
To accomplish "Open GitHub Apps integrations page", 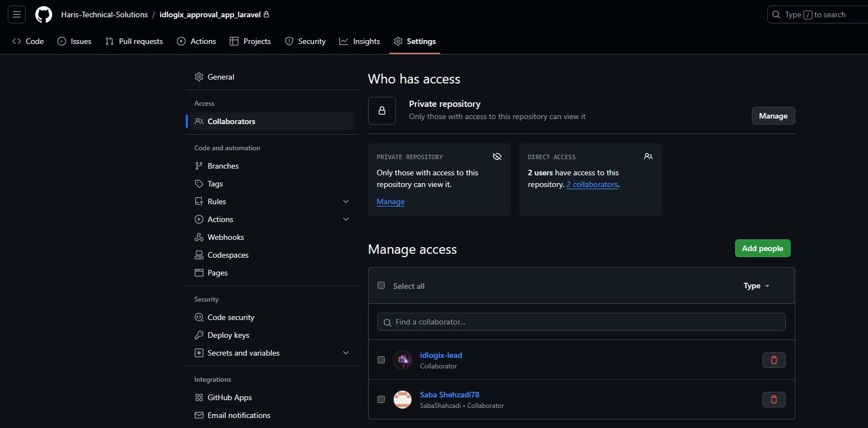I will click(229, 397).
